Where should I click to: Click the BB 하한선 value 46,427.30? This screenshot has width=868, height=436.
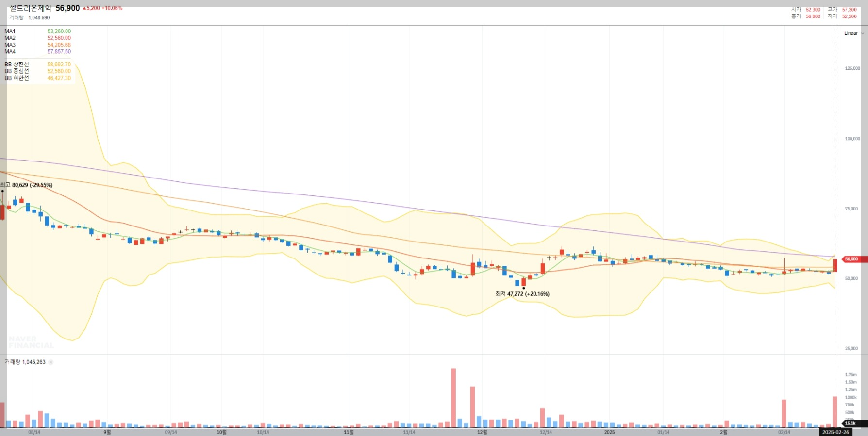(x=59, y=78)
